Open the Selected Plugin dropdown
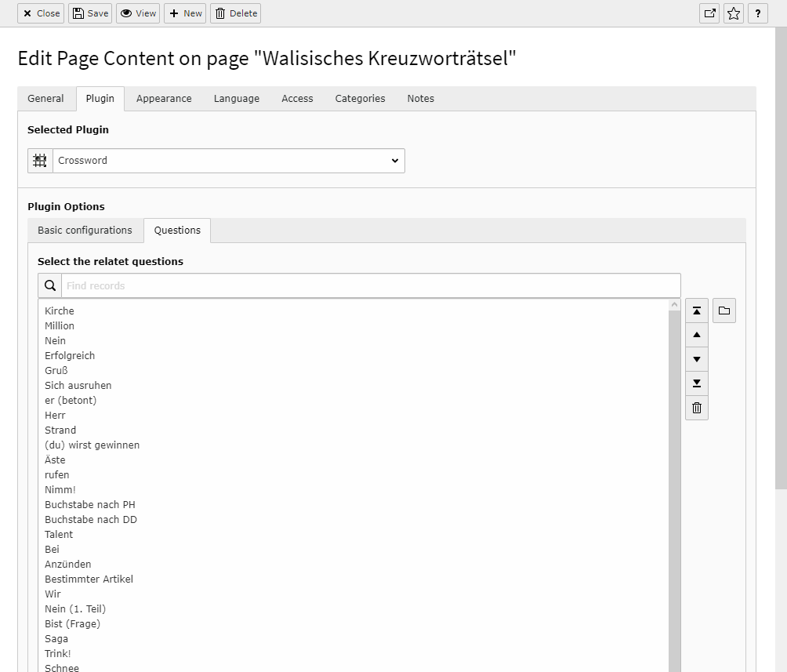Screen dimensions: 787x672 (x=229, y=161)
